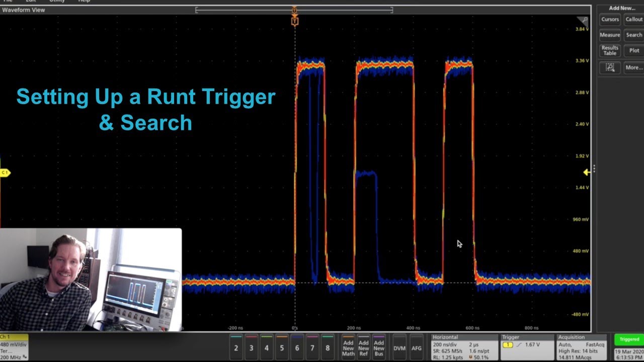The image size is (644, 362).
Task: Click the 3.84 V vertical scale label
Action: [582, 29]
